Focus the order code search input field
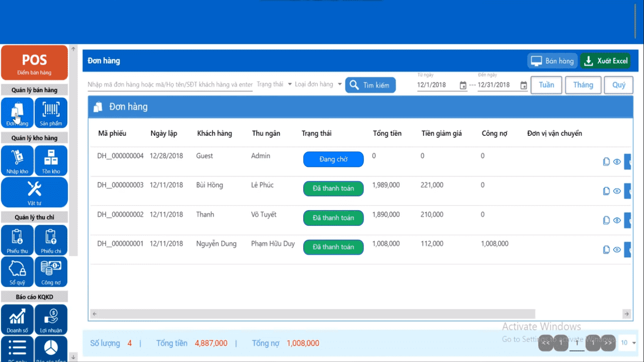Image resolution: width=644 pixels, height=362 pixels. 170,85
